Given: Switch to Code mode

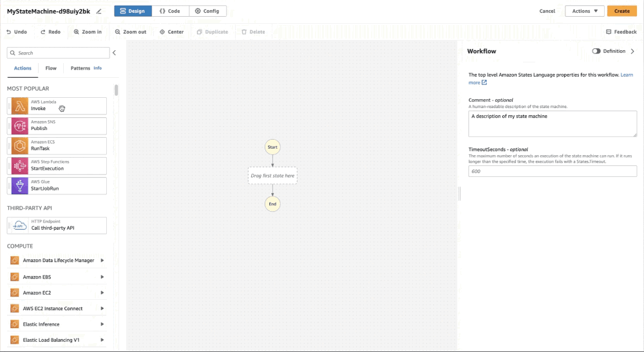Looking at the screenshot, I should 171,11.
